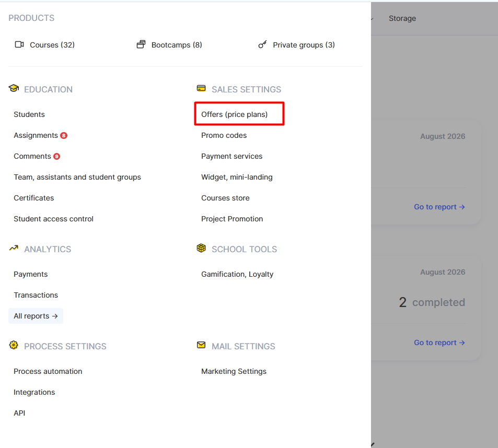
Task: Click the Education graduation cap icon
Action: (14, 88)
